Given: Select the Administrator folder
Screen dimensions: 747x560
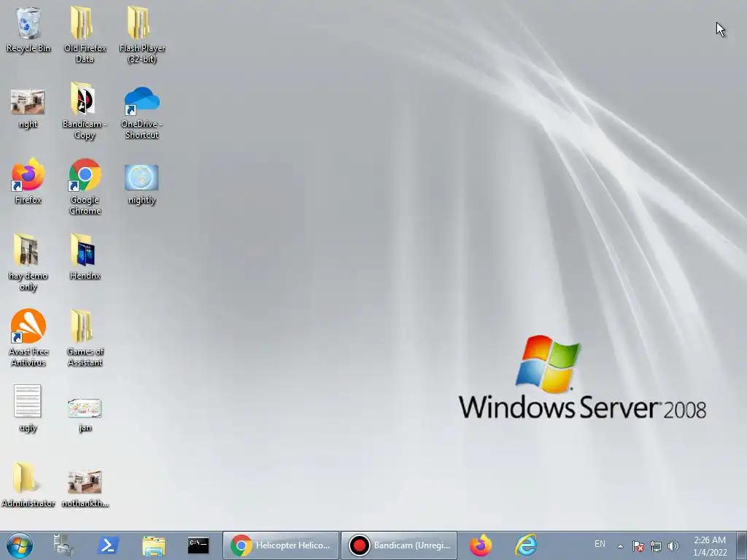Looking at the screenshot, I should [x=28, y=484].
